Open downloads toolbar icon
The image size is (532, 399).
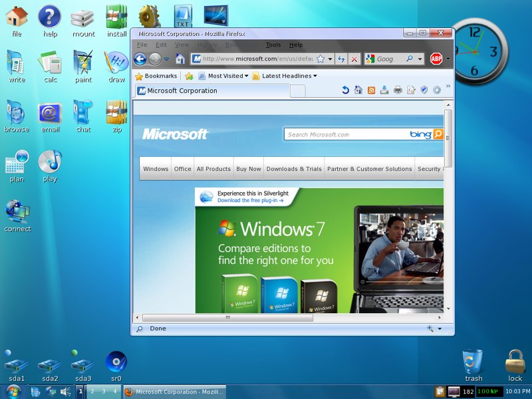pos(384,90)
